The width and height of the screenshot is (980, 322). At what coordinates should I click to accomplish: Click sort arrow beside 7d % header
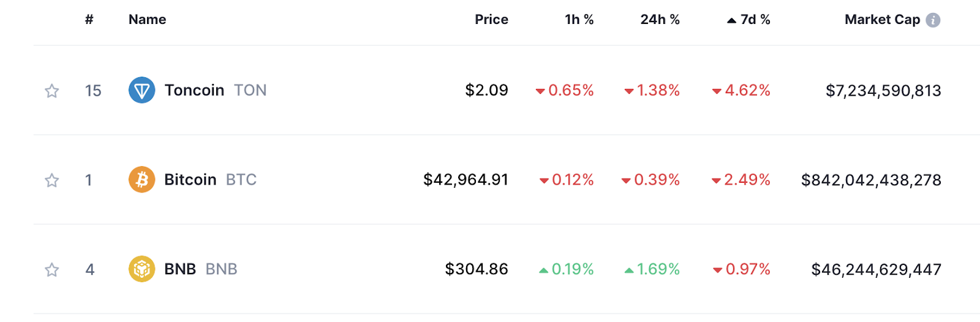[x=731, y=20]
